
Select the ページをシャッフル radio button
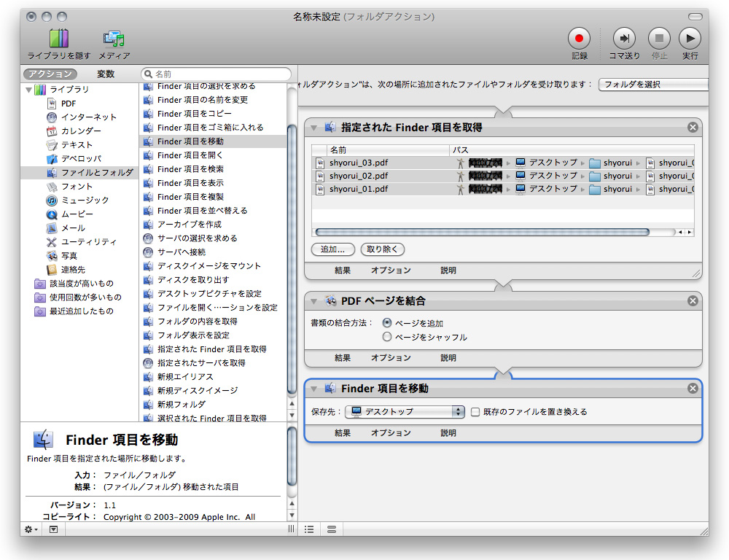point(387,337)
